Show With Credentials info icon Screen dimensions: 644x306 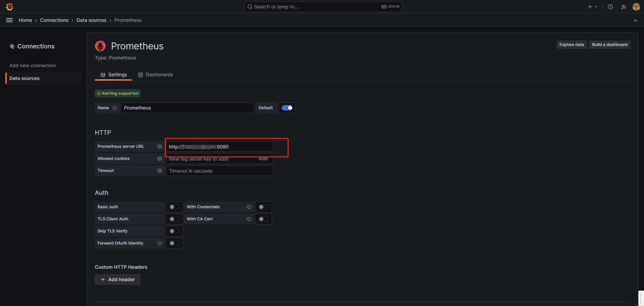tap(249, 207)
